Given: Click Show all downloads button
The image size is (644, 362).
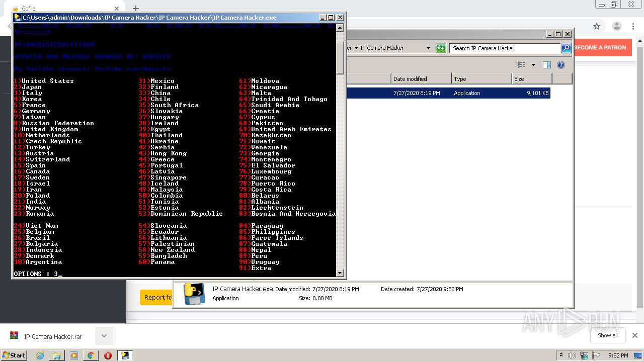Looking at the screenshot, I should point(607,335).
